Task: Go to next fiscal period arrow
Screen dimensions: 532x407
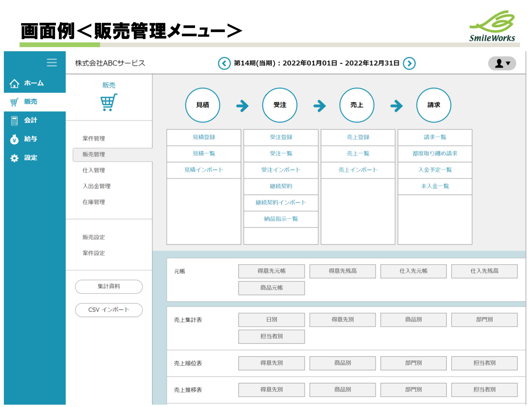Action: point(409,63)
